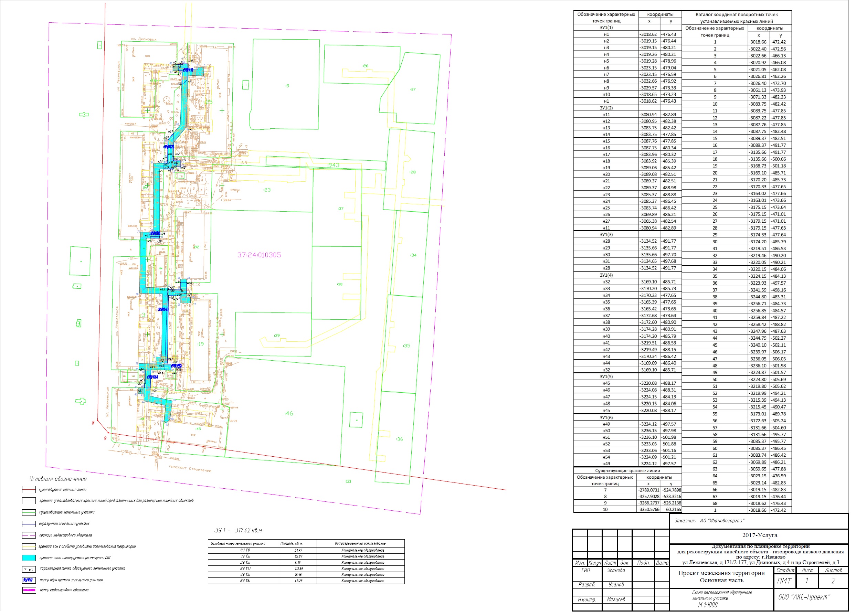This screenshot has width=856, height=616.
Task: Click the 'Разраб.' role cell in the title block
Action: pyautogui.click(x=586, y=585)
